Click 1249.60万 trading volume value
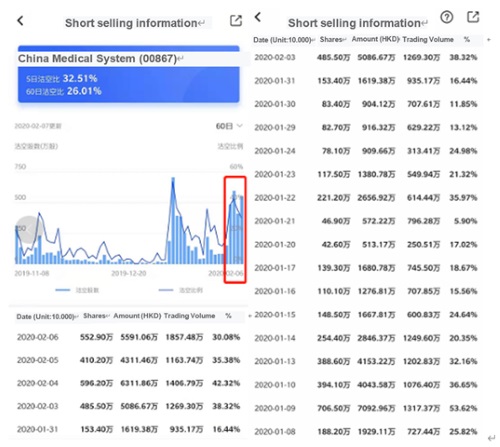Screen dimensions: 500x447 [422, 338]
